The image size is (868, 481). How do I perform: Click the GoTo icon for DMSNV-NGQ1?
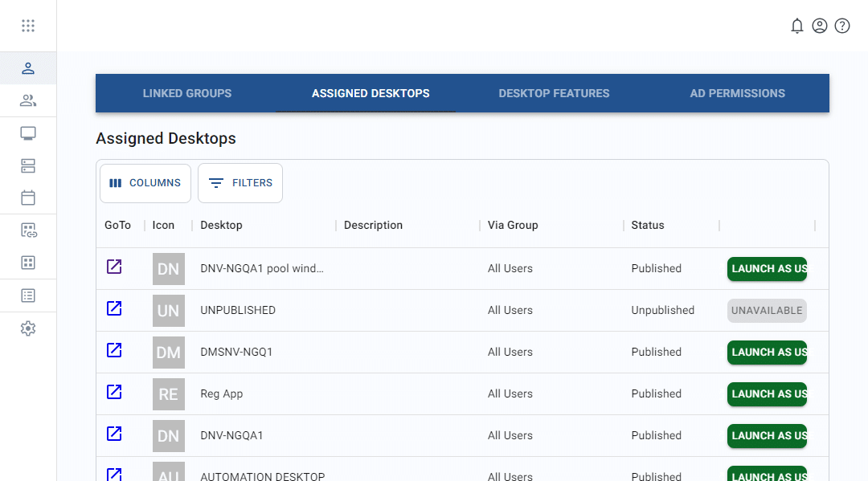[114, 351]
